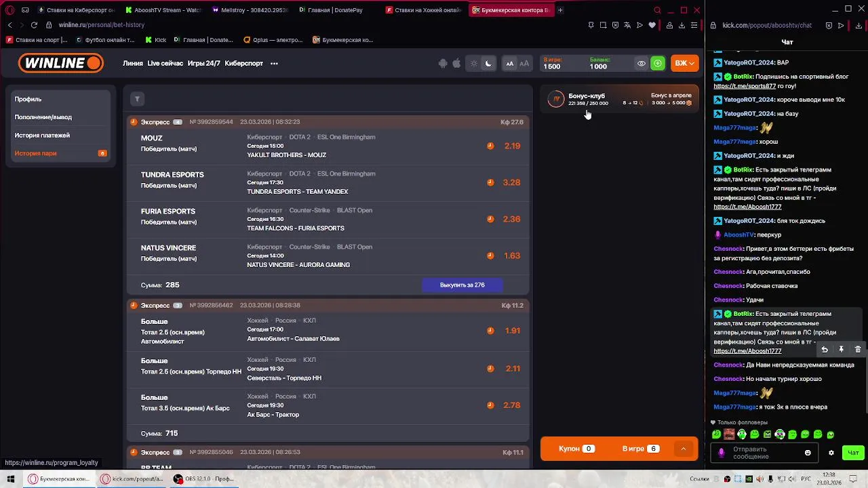
Task: Open Киберспорт section
Action: tap(244, 64)
